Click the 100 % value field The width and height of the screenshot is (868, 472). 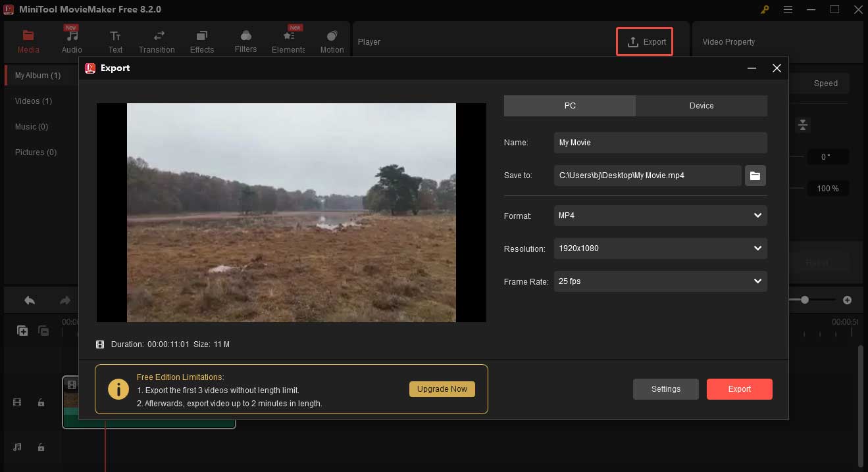827,189
